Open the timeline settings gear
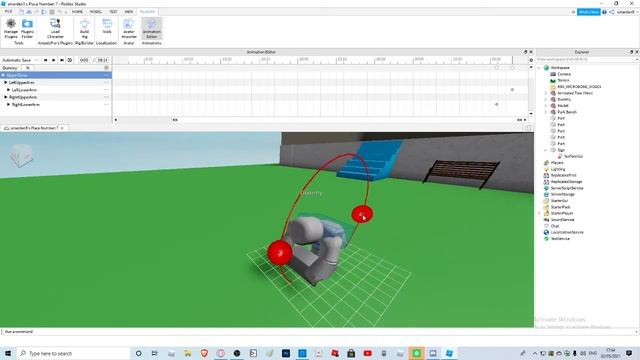The image size is (640, 360). (x=531, y=60)
